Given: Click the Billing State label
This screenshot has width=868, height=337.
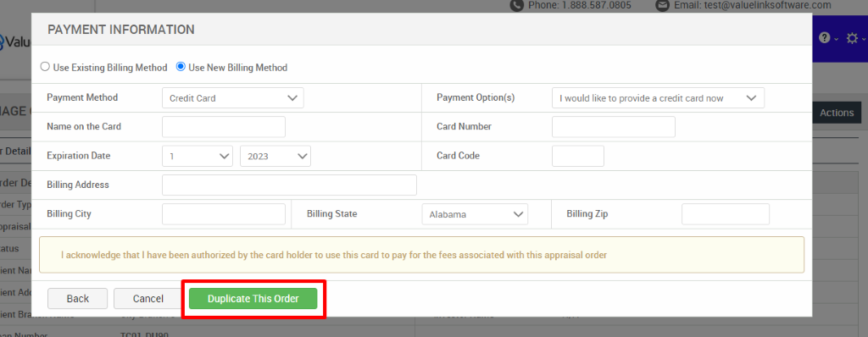Looking at the screenshot, I should [x=332, y=213].
